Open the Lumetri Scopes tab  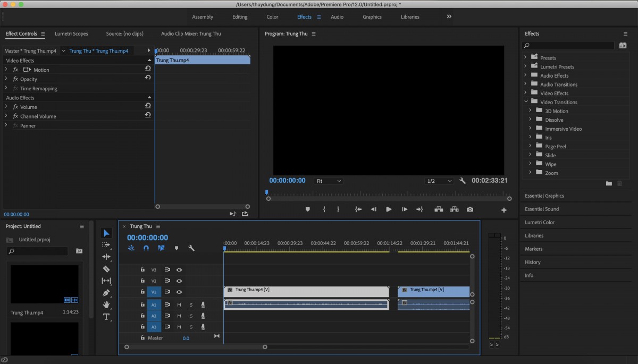[71, 33]
